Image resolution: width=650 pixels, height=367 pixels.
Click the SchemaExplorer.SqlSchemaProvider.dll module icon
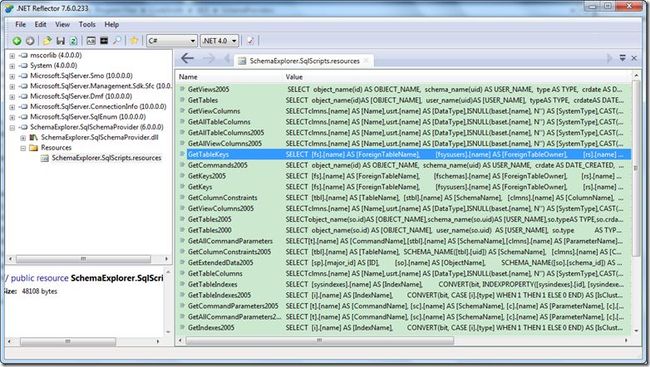tap(34, 137)
